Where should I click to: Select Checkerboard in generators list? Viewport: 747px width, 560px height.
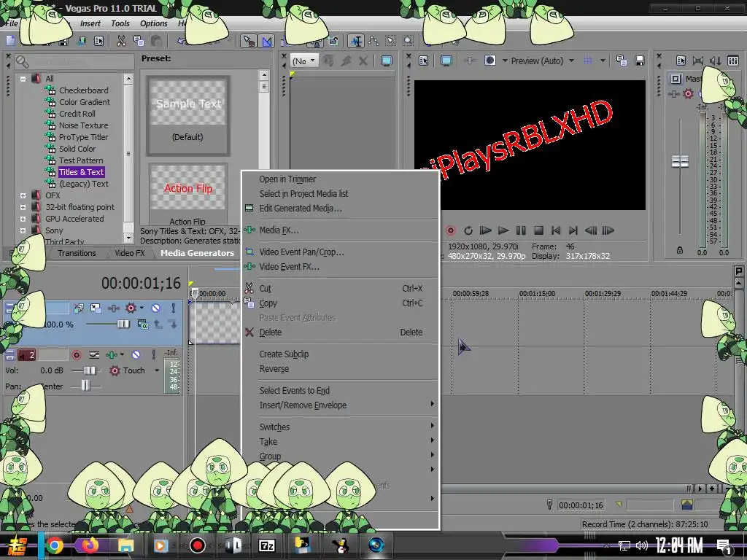[x=83, y=90]
